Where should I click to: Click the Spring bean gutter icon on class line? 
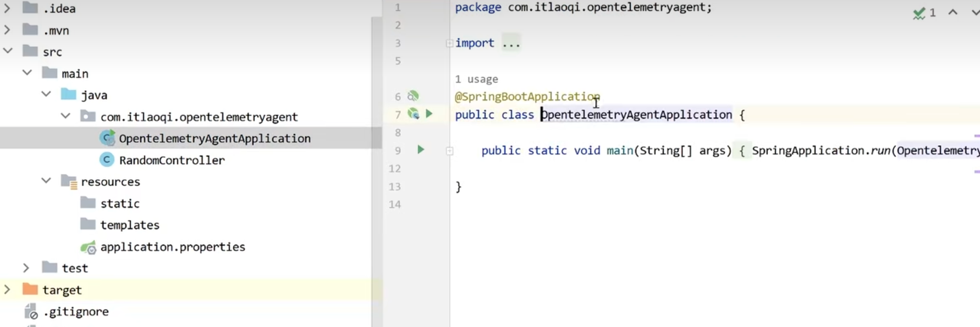[x=413, y=114]
